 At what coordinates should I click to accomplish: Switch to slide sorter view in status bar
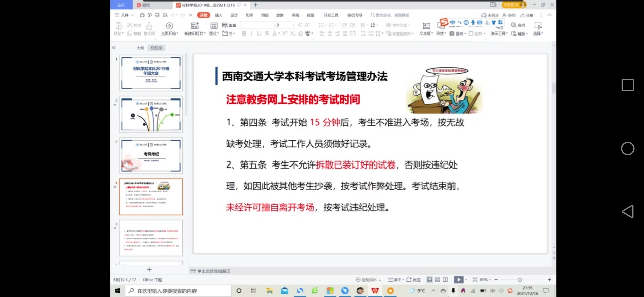coord(437,280)
